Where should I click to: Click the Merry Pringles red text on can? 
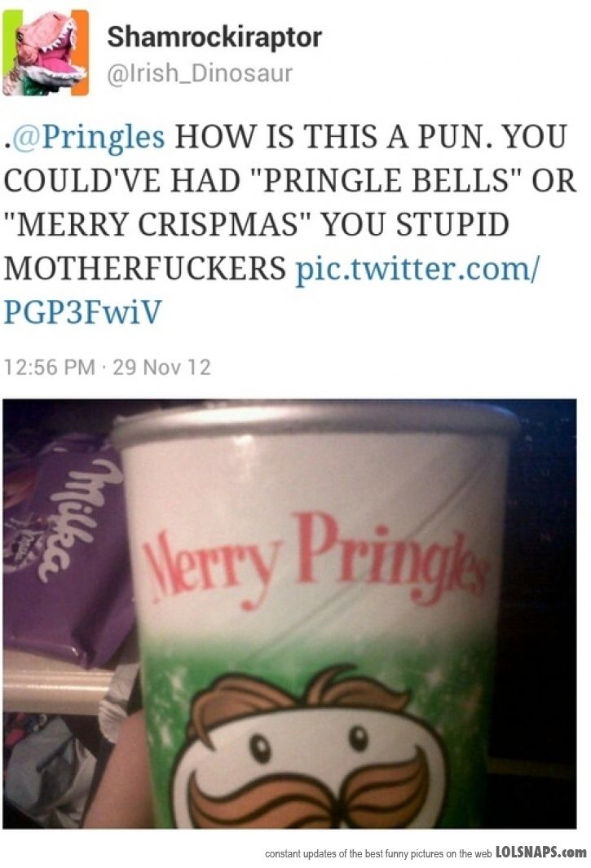point(315,559)
